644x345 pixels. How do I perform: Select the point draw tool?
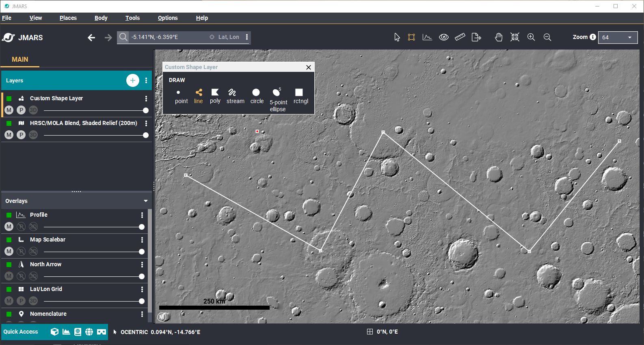[x=181, y=97]
